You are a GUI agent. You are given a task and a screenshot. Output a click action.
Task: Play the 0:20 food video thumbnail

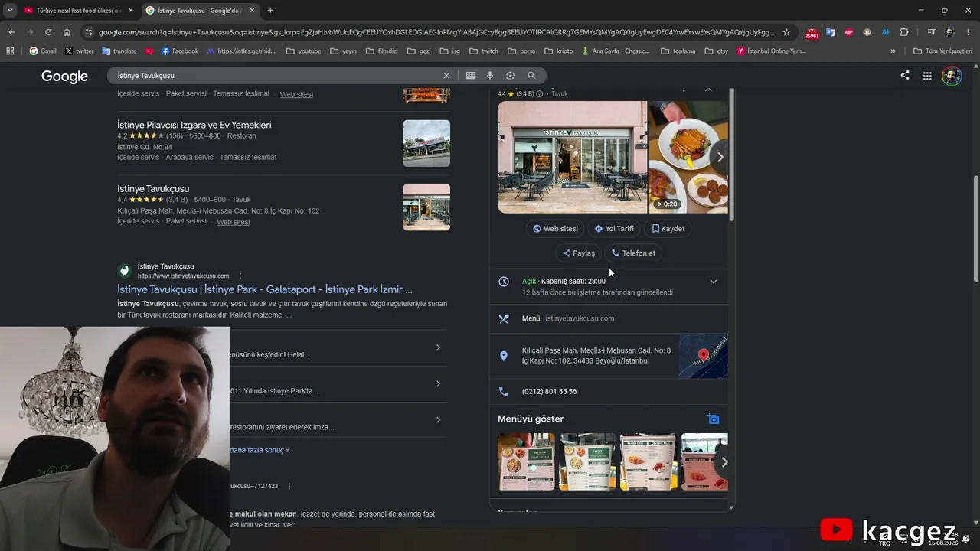[x=688, y=157]
